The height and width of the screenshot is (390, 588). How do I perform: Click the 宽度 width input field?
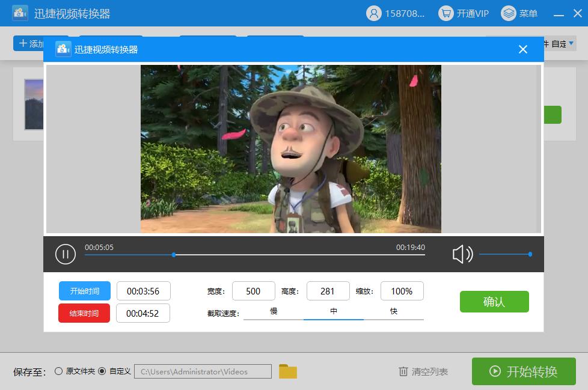(x=253, y=291)
